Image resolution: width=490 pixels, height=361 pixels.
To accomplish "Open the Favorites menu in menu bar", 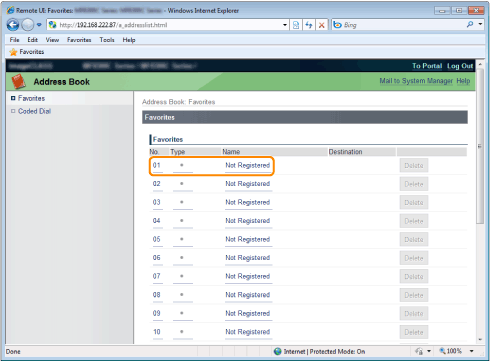I will [x=79, y=40].
